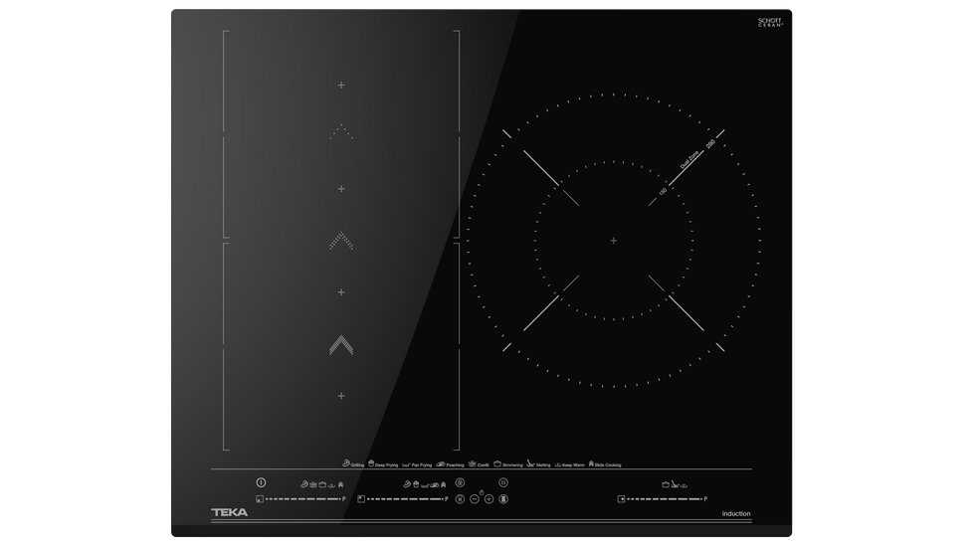Click the SCHOTT CERAN logo
Viewport: 980px width, 551px height.
770,23
